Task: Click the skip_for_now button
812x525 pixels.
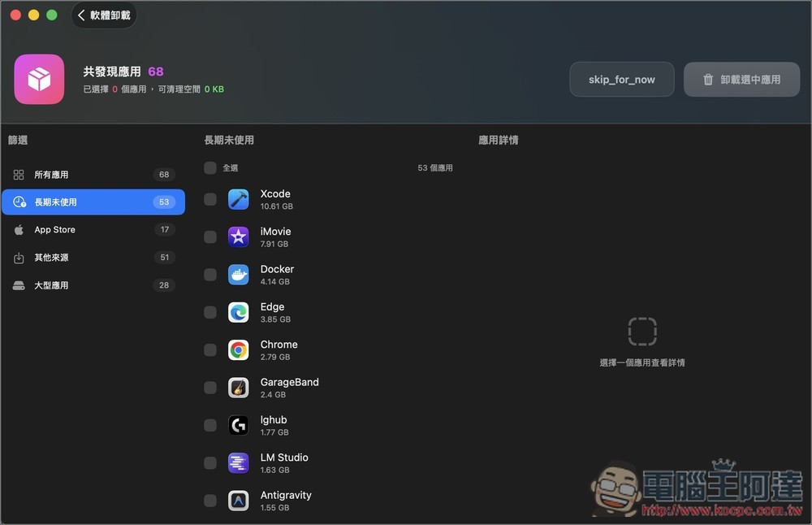Action: coord(622,80)
